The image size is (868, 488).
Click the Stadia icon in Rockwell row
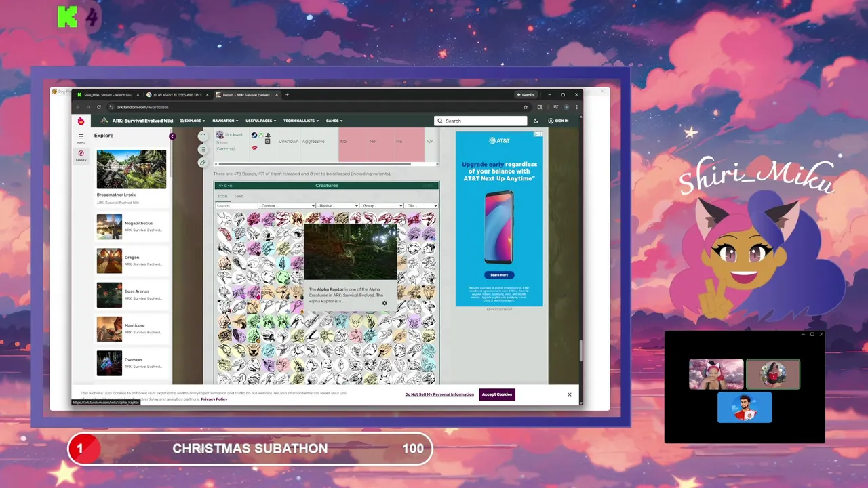click(x=254, y=148)
